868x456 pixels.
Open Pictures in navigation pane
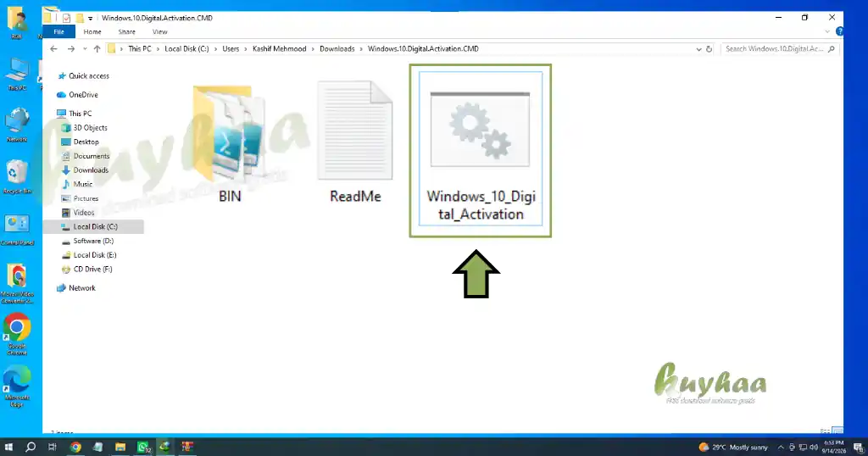pyautogui.click(x=80, y=198)
